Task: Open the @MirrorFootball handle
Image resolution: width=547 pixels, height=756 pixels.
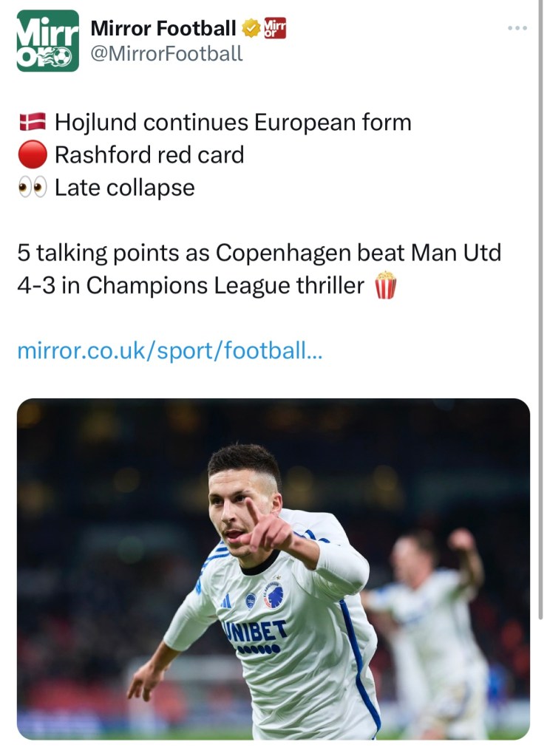Action: pos(166,53)
